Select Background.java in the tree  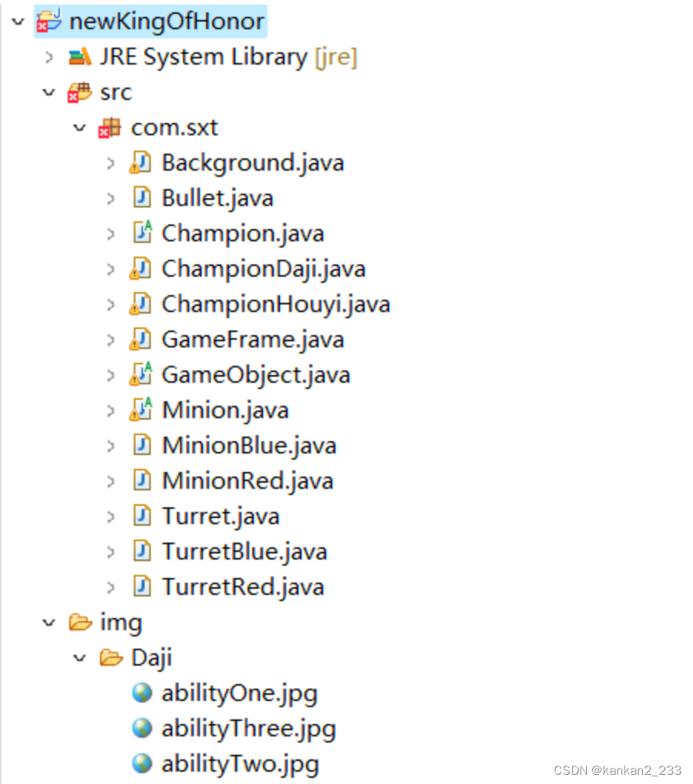pyautogui.click(x=253, y=164)
